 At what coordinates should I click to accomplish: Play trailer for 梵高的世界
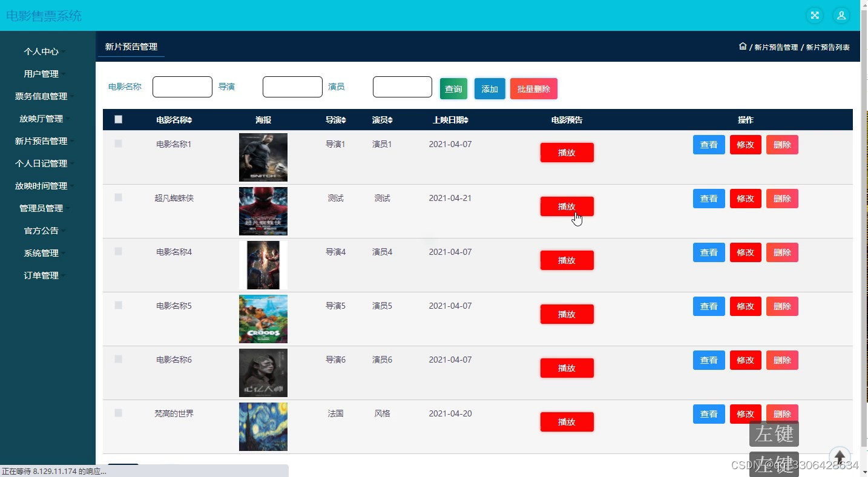(x=567, y=422)
